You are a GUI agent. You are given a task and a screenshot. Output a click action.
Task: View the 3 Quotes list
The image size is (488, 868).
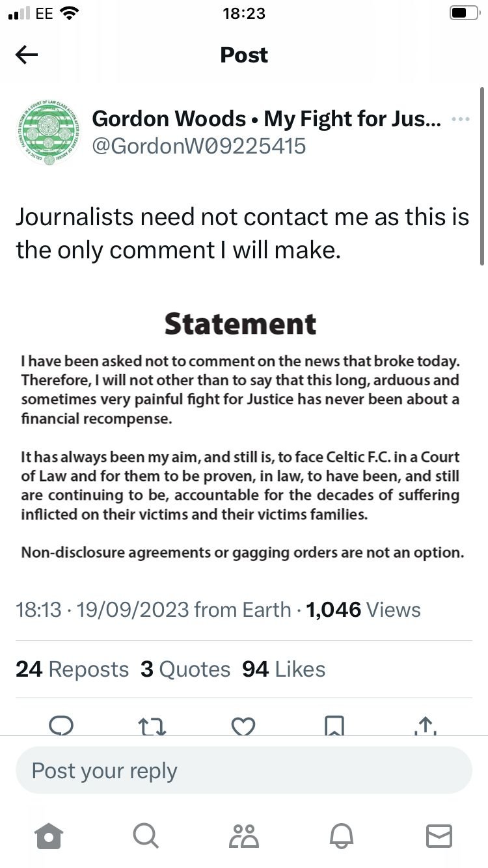[x=185, y=670]
